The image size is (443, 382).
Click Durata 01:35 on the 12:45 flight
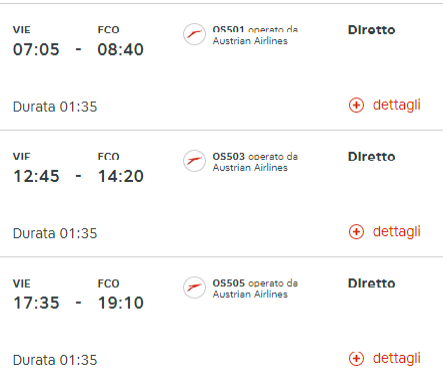(55, 233)
